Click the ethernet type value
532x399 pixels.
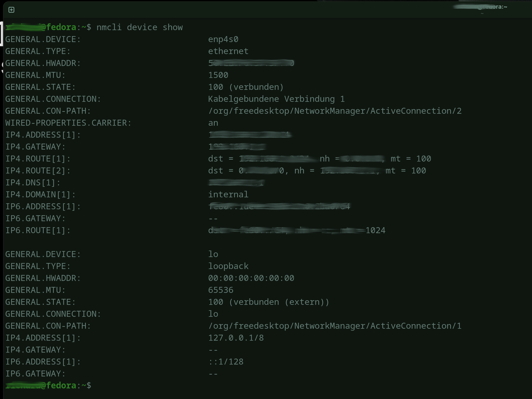228,51
